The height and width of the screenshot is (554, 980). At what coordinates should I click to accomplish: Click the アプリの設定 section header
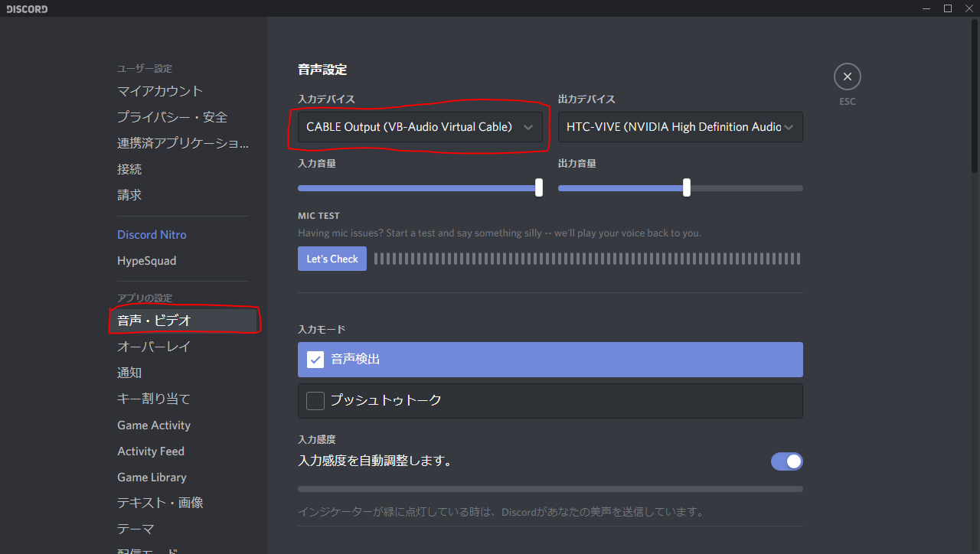click(145, 298)
